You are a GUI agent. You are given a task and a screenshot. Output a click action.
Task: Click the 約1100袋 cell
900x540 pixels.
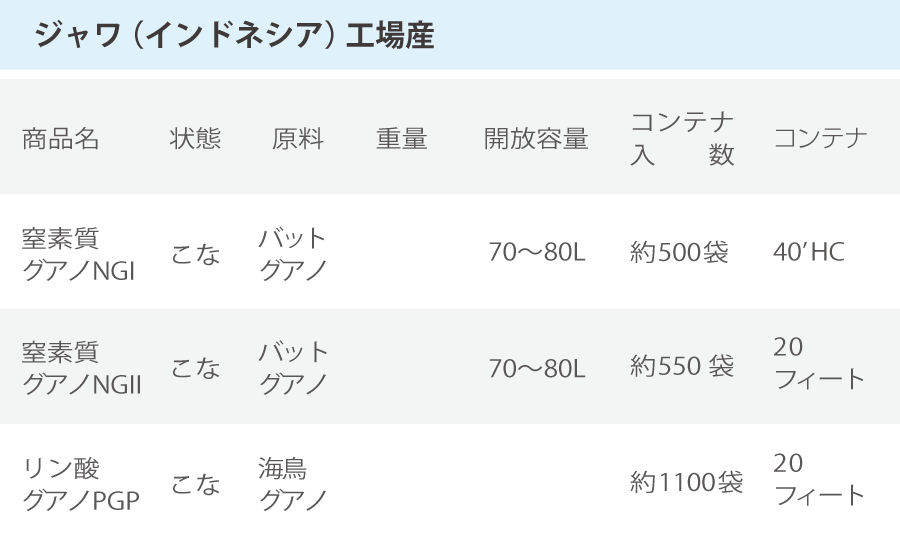click(686, 484)
